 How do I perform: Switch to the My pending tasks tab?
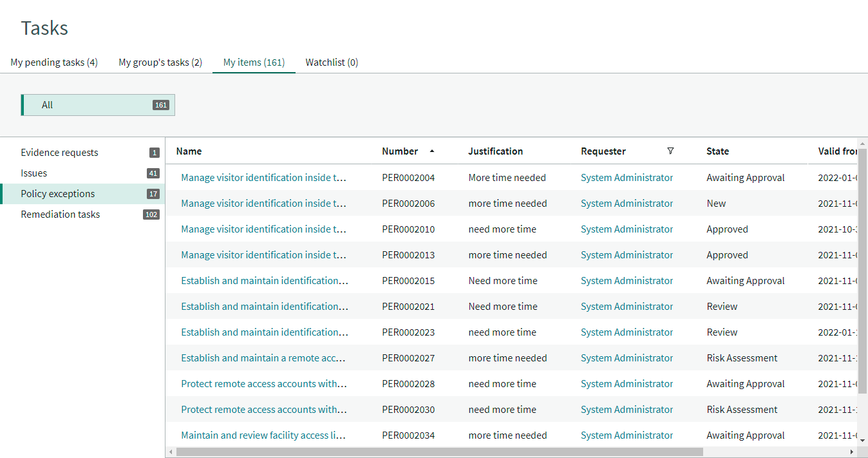click(x=54, y=62)
